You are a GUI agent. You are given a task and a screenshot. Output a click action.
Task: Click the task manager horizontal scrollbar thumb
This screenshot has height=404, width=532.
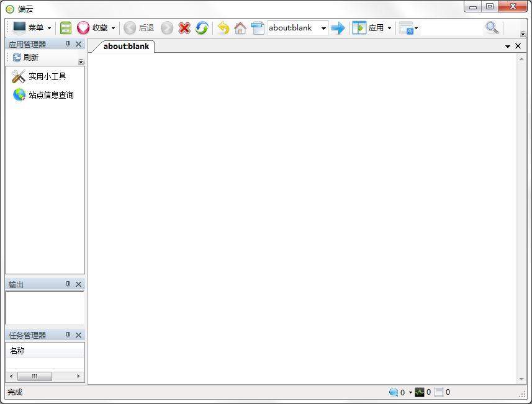click(x=35, y=376)
